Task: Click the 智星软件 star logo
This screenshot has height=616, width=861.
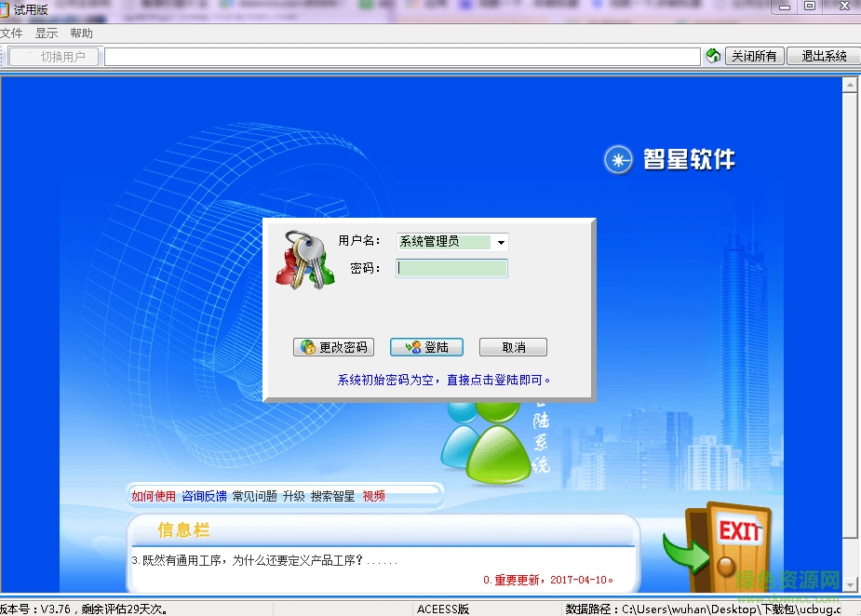Action: tap(618, 159)
